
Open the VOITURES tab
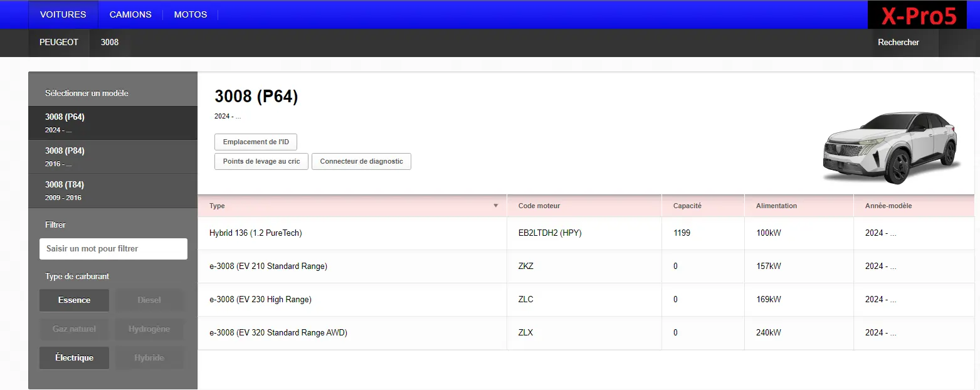coord(63,14)
